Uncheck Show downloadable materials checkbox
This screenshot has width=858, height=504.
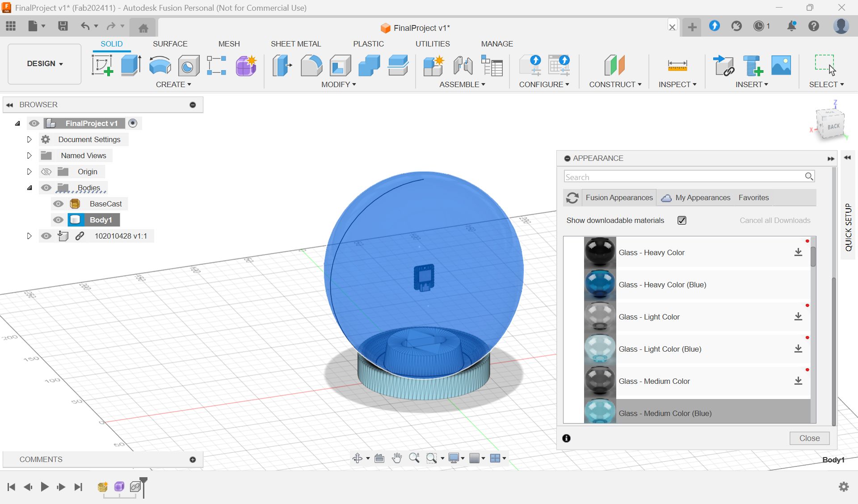(x=682, y=220)
